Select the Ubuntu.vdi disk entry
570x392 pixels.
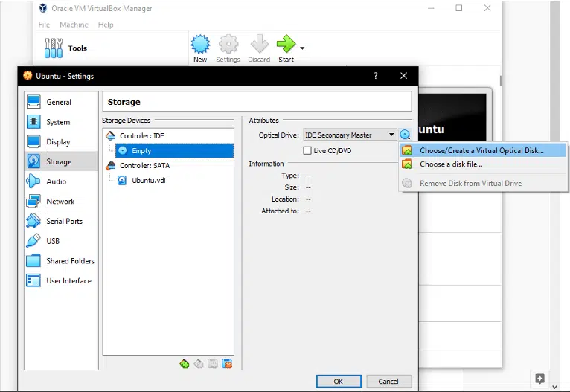142,180
